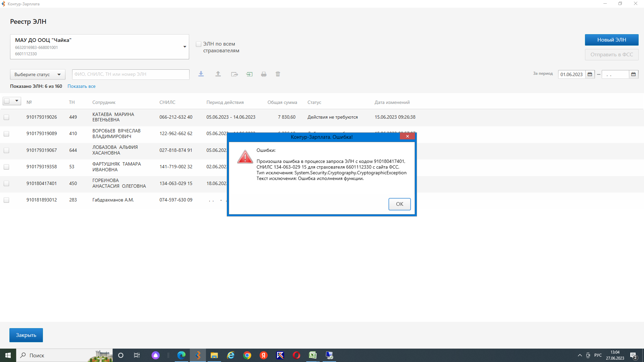
Task: Click the export folder arrow icon
Action: pyautogui.click(x=234, y=74)
